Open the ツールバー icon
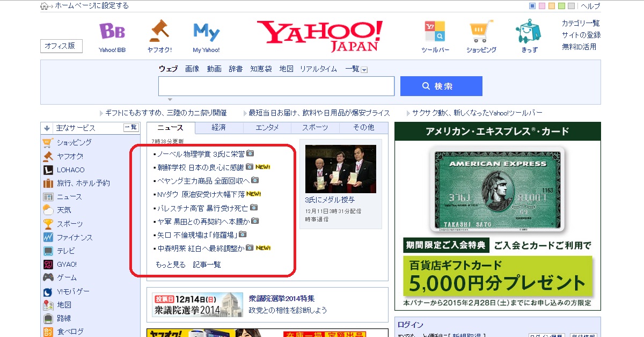 (x=435, y=32)
